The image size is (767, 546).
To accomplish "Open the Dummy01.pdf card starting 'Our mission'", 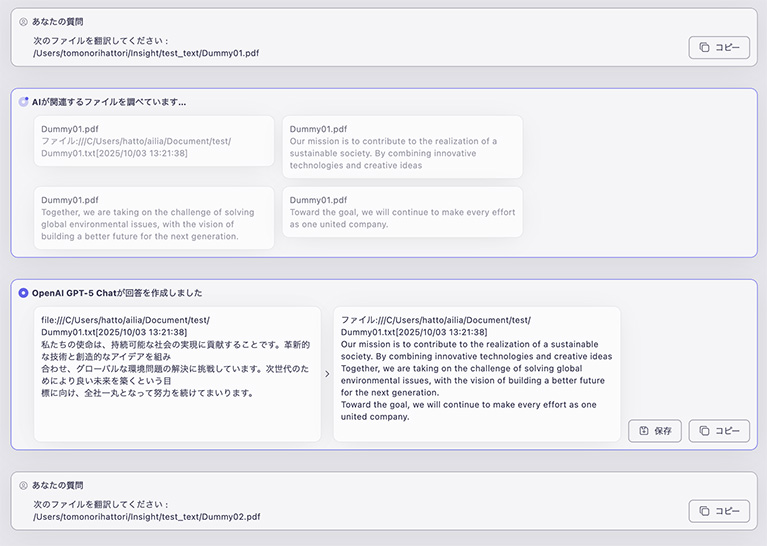I will 402,147.
